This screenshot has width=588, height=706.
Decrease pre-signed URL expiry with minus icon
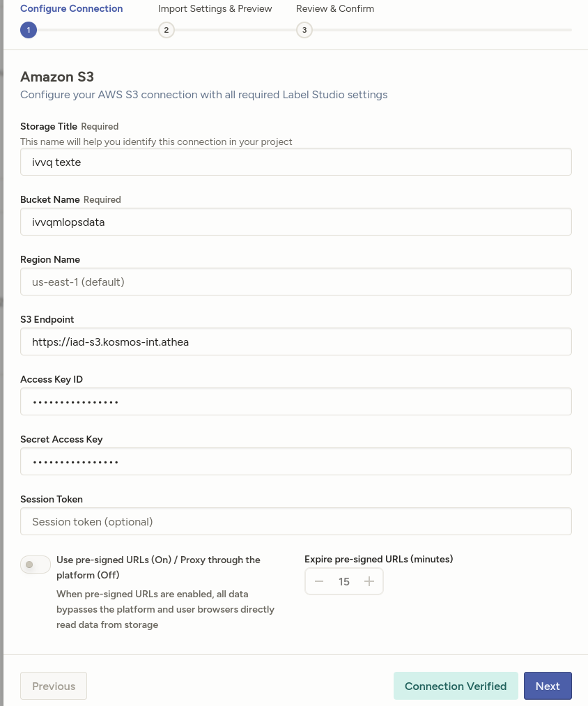point(319,581)
